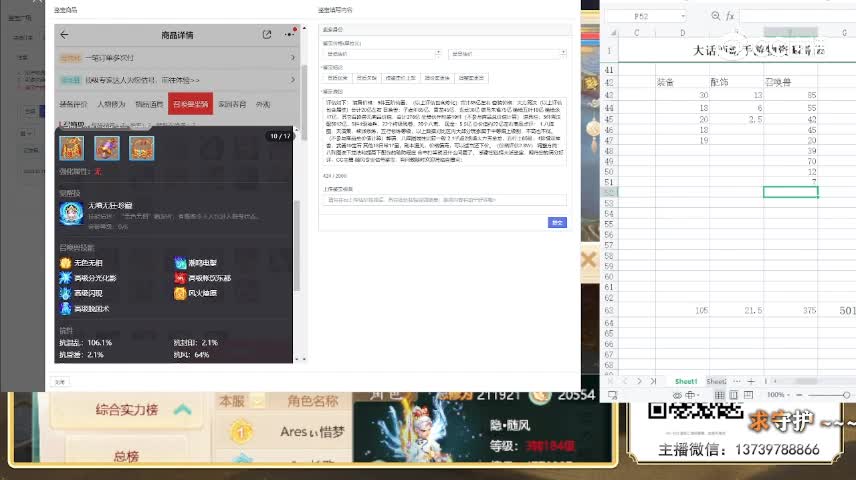Open the name box dropdown arrow

click(x=682, y=16)
